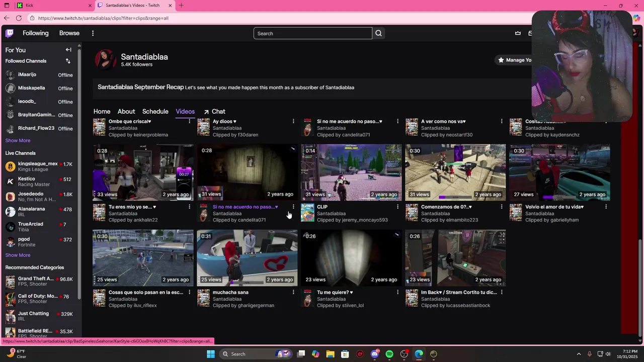Click Manage Your Channel button

click(514, 60)
